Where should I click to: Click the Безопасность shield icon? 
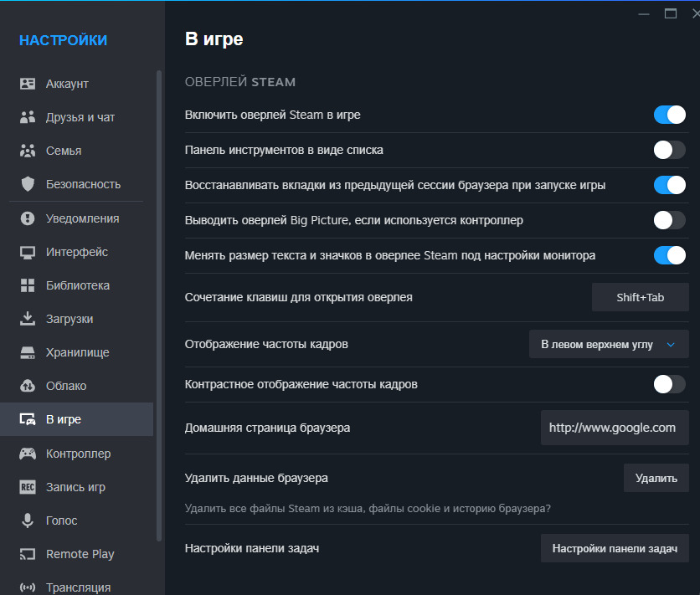pyautogui.click(x=28, y=184)
